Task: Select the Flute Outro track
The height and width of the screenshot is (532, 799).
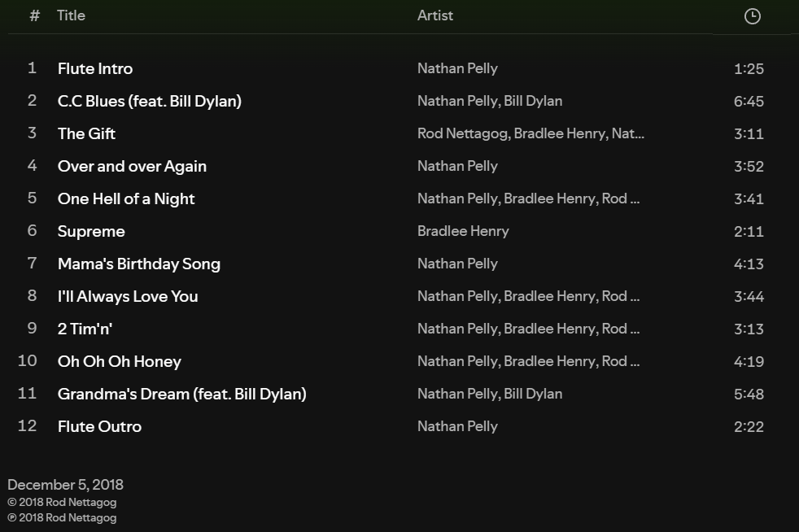Action: (x=99, y=427)
